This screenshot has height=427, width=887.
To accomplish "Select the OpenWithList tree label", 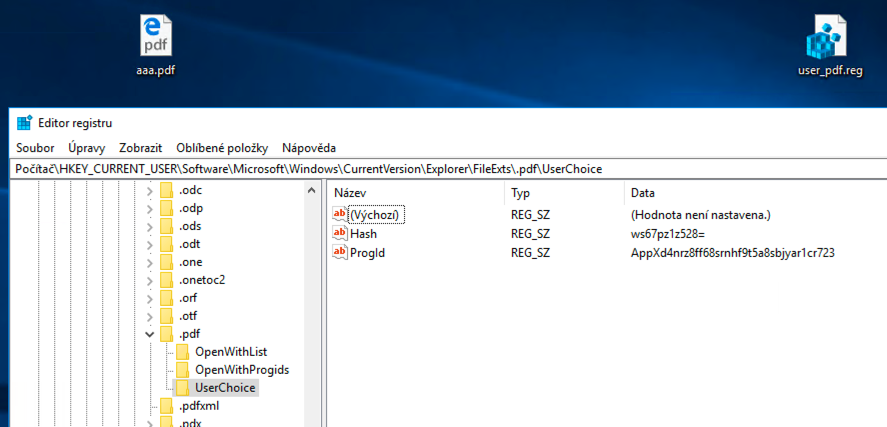I will click(x=231, y=352).
